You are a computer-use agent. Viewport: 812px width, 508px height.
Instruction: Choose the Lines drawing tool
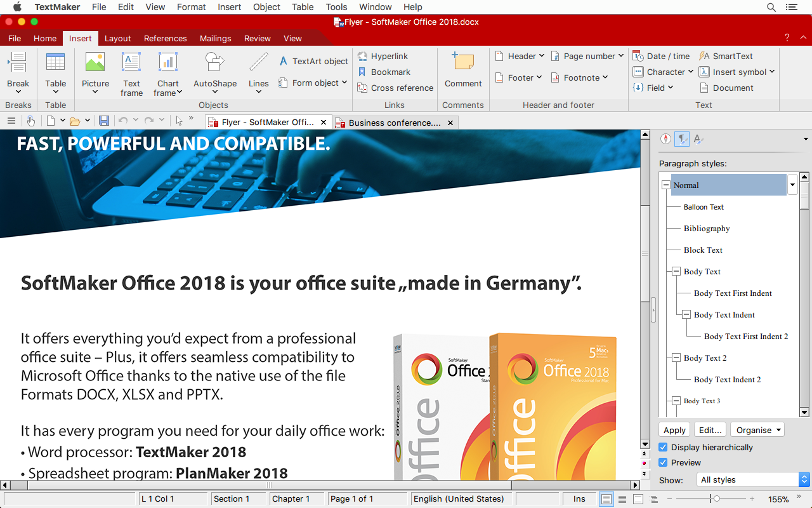[258, 72]
